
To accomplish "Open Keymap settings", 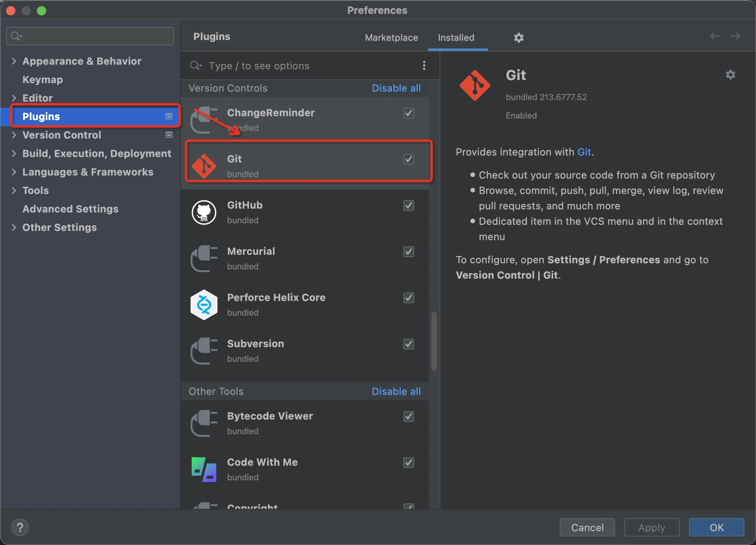I will (43, 80).
